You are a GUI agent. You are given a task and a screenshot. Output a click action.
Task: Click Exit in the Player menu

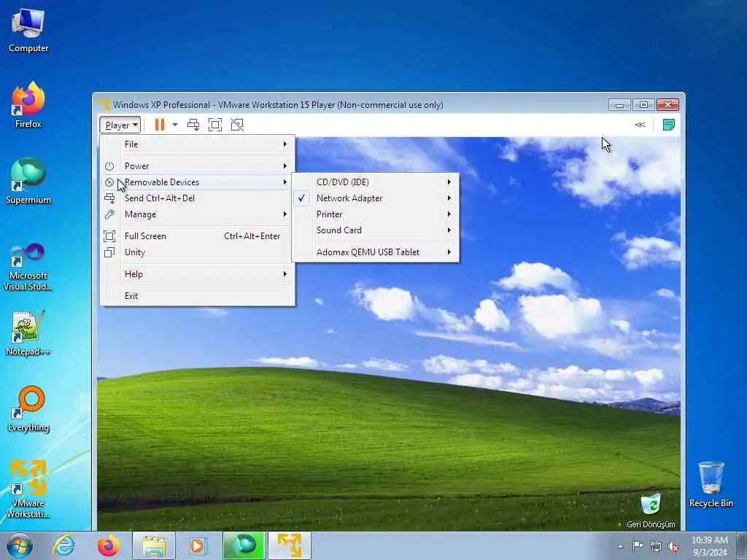(198, 296)
